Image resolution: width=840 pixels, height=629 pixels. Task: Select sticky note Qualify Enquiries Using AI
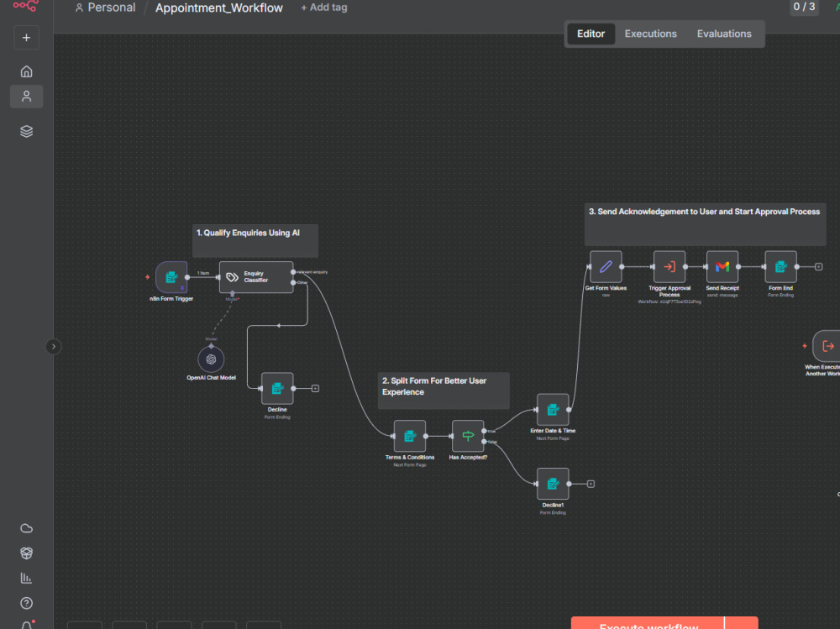[255, 240]
